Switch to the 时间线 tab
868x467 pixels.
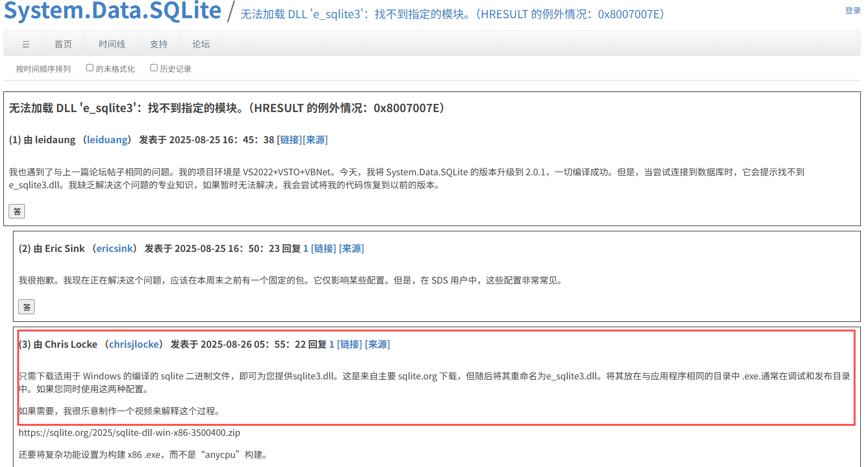(x=111, y=44)
